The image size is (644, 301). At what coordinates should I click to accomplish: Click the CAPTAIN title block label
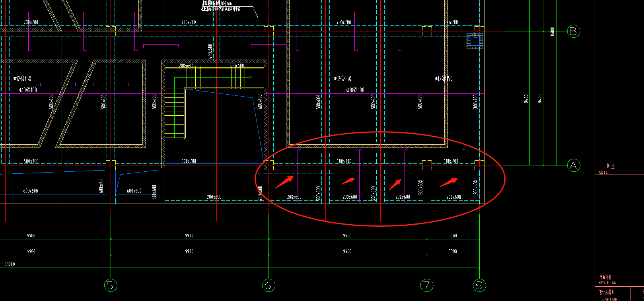(610, 299)
